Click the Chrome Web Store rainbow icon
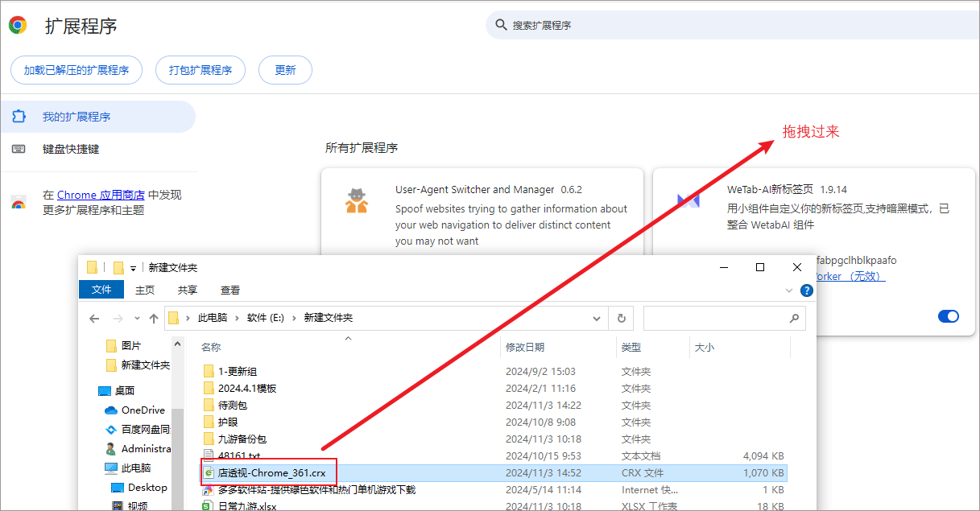Image resolution: width=980 pixels, height=511 pixels. click(x=19, y=203)
